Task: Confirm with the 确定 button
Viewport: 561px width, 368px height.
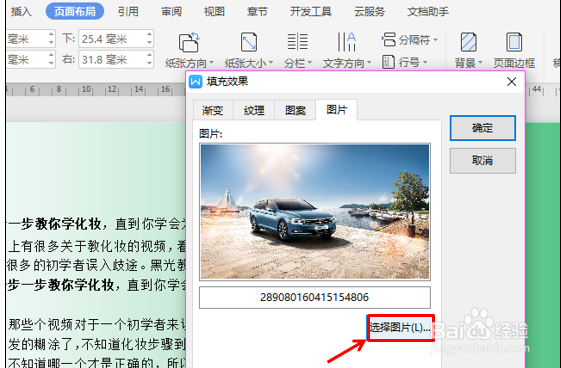Action: (483, 128)
